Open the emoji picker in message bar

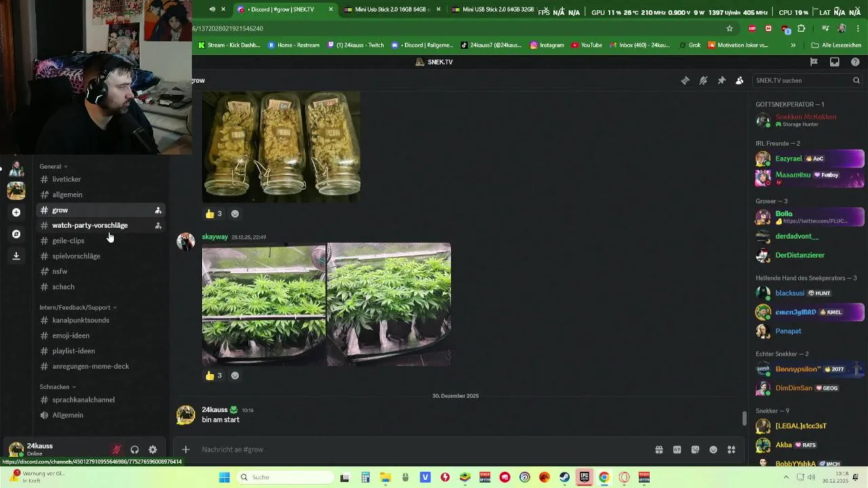pyautogui.click(x=713, y=449)
